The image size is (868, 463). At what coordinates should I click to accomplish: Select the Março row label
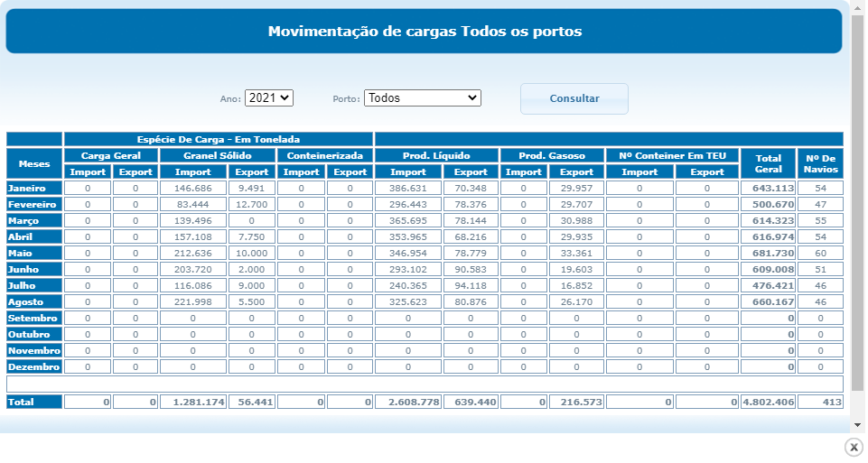(x=34, y=221)
